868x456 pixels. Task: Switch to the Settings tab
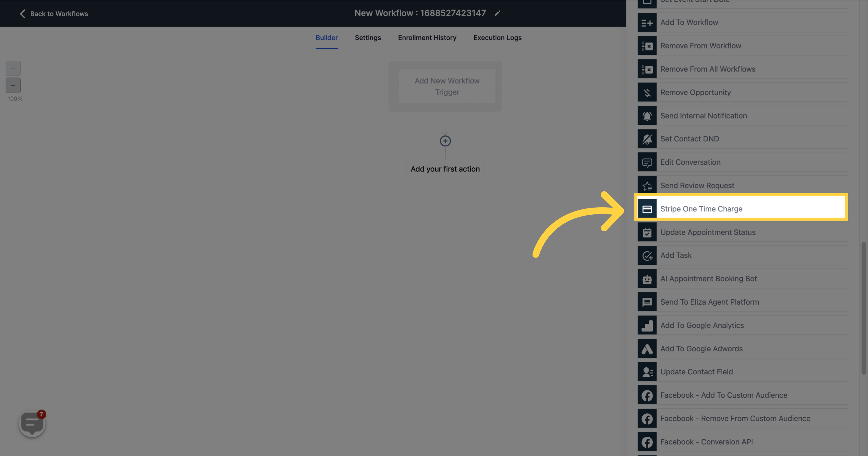pos(368,37)
